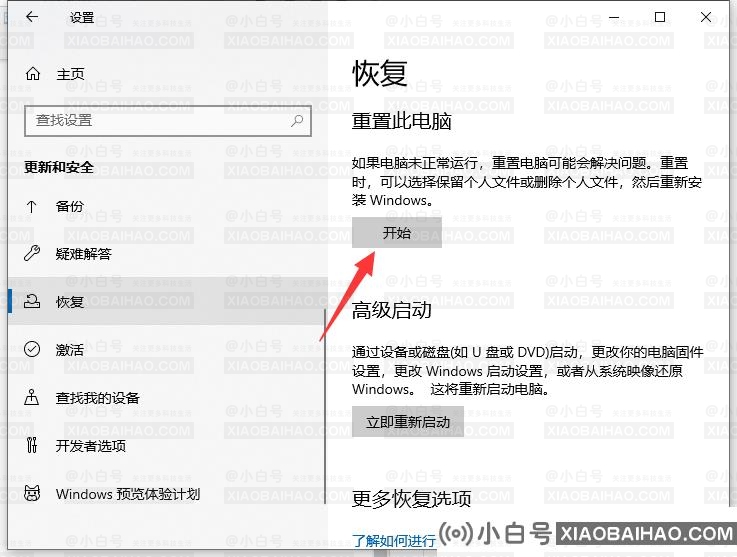Click the home icon beside 主页
Viewport: 737px width, 557px height.
pyautogui.click(x=32, y=73)
